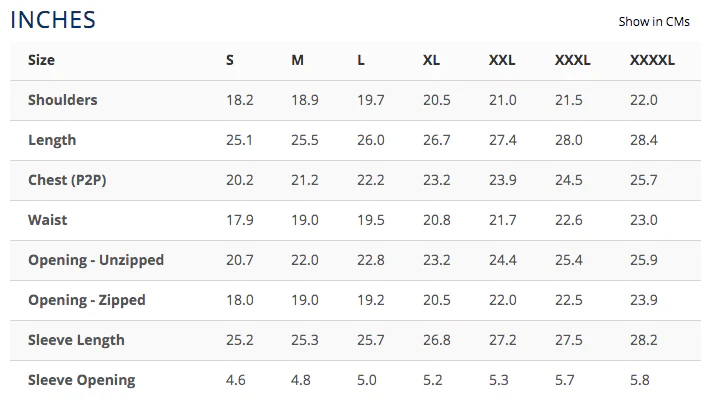Click the 'Opening - Unzipped' row label
708x404 pixels.
[x=96, y=260]
